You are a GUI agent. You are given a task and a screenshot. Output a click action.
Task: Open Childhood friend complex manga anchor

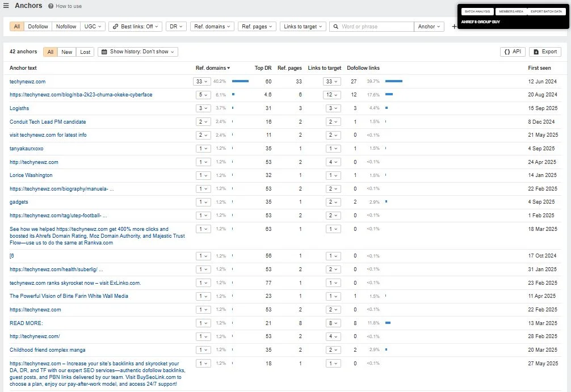[47, 350]
